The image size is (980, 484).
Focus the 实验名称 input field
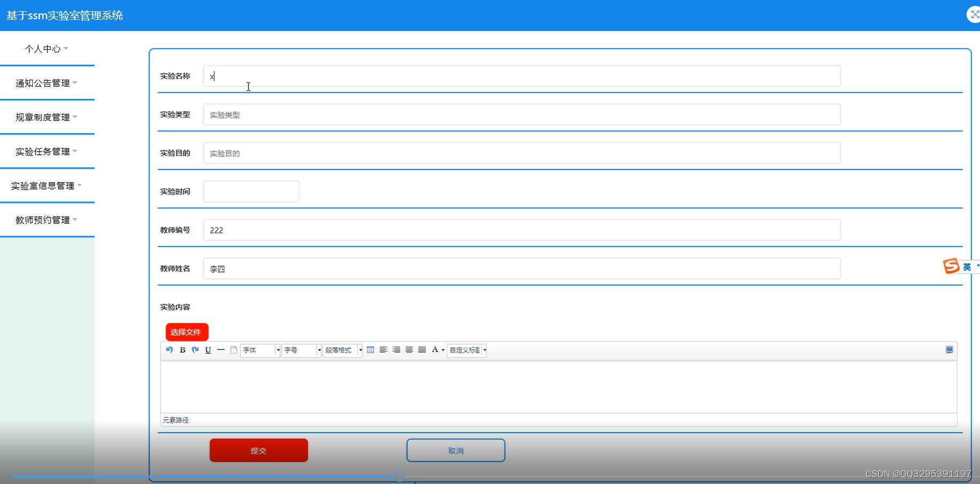(x=522, y=76)
